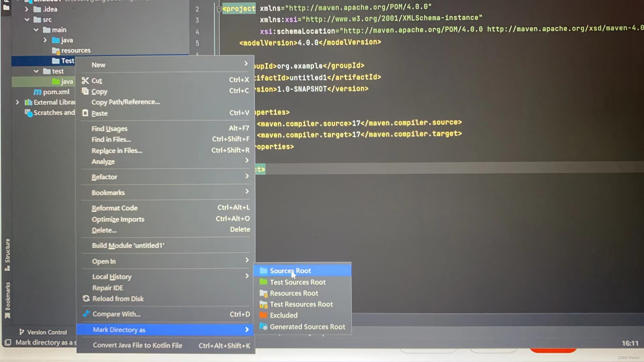Viewport: 644px width, 362px height.
Task: Click line number 5 in editor gutter
Action: [197, 43]
